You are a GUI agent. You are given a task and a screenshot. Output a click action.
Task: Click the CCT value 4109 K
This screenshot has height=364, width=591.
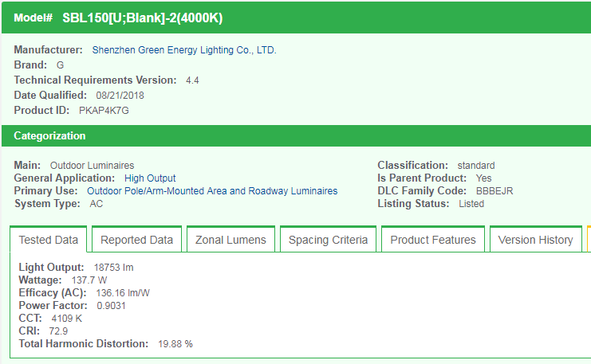click(66, 319)
